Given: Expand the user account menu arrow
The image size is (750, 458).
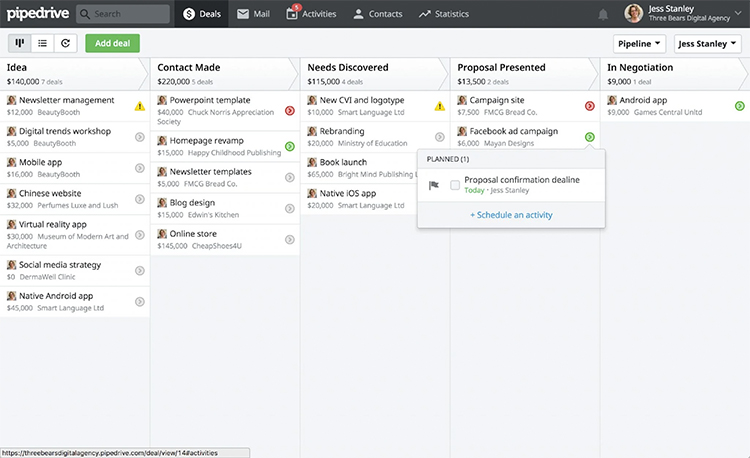Looking at the screenshot, I should pyautogui.click(x=738, y=14).
